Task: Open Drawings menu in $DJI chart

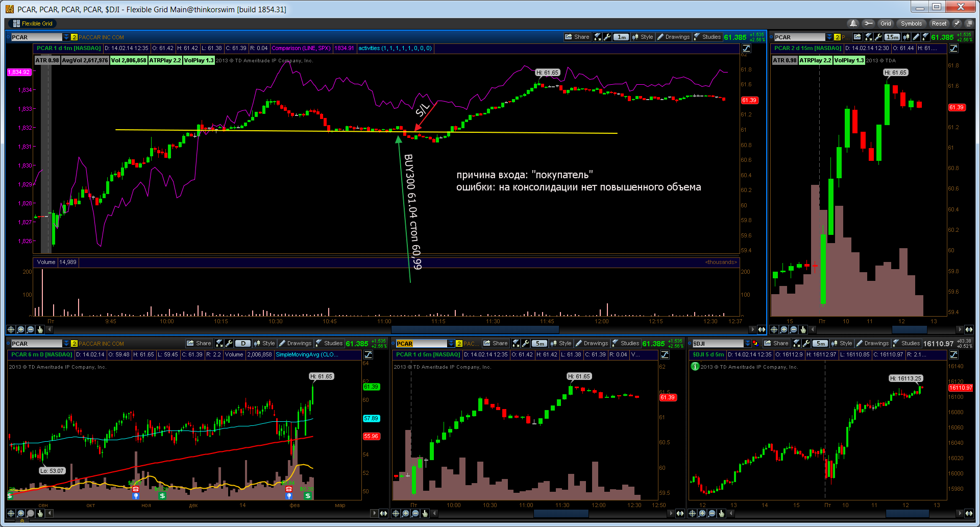Action: [x=872, y=343]
